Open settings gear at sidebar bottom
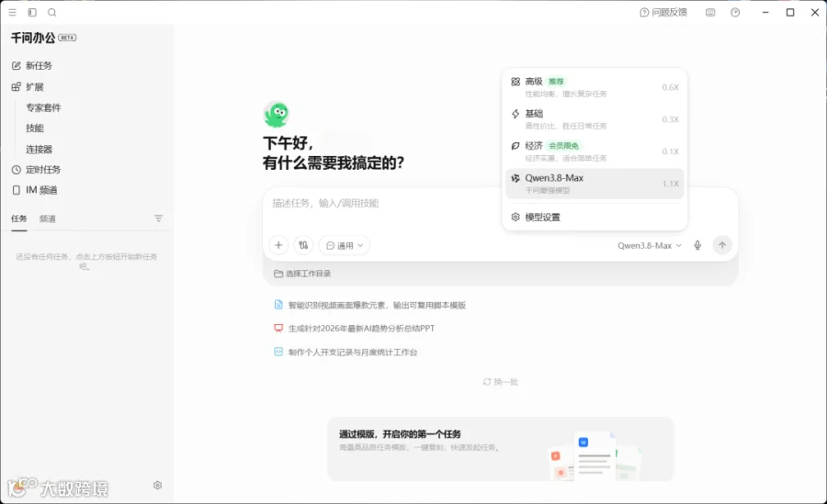 tap(157, 485)
